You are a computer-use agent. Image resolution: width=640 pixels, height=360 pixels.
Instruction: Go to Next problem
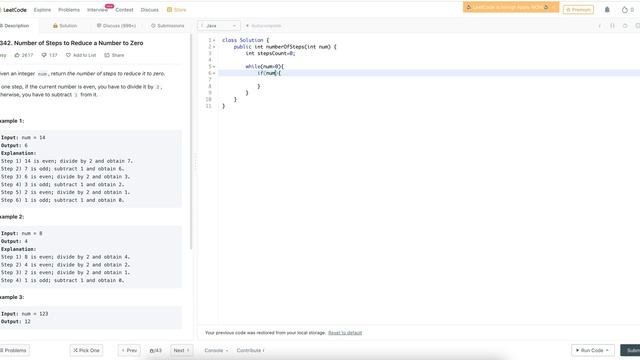tap(182, 350)
